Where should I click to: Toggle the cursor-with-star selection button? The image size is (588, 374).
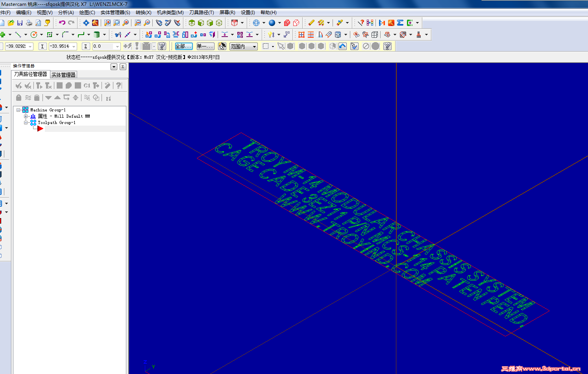click(222, 46)
